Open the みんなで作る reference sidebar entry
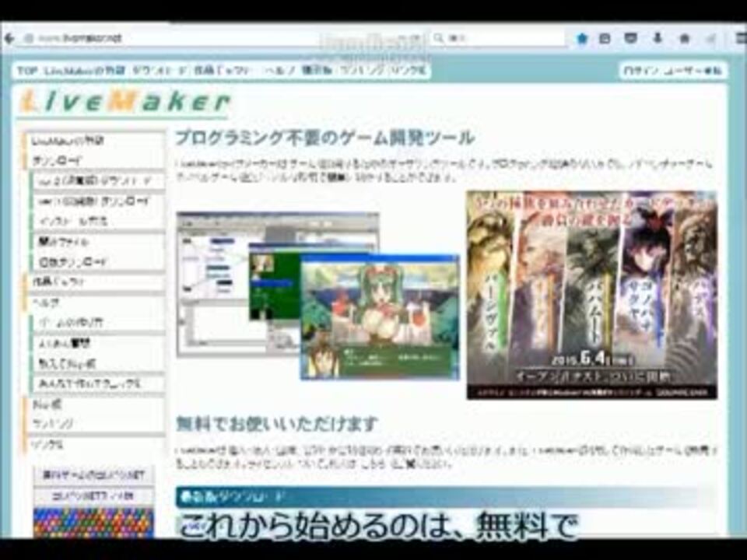 pos(99,383)
